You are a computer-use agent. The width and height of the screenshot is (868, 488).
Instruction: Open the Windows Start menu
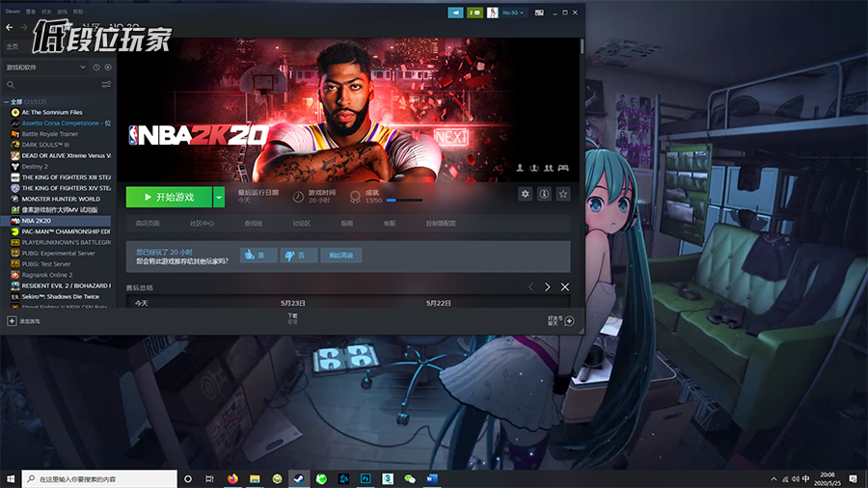[11, 478]
